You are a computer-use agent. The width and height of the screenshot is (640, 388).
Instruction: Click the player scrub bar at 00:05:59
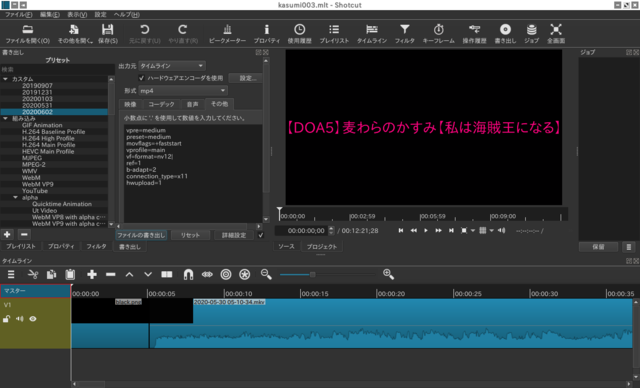pos(421,216)
